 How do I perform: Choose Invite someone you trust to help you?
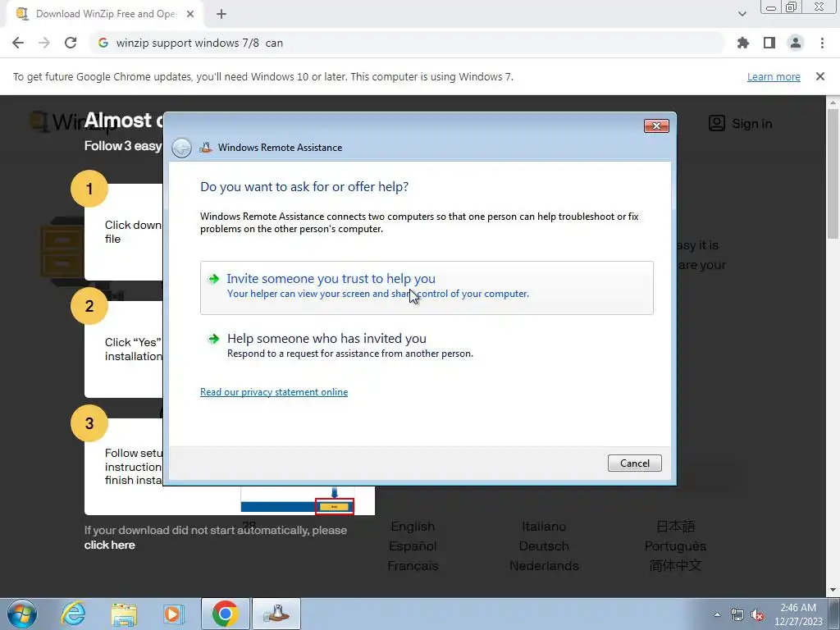[x=427, y=288]
